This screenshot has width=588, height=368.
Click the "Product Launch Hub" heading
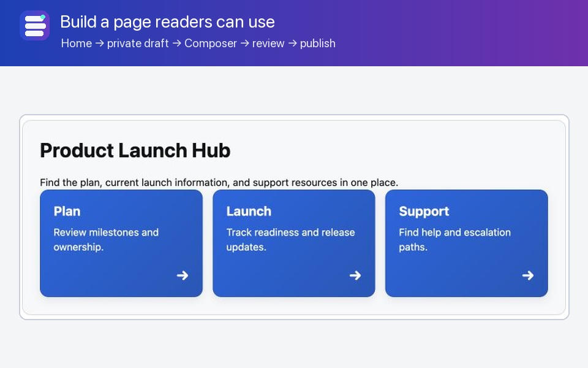pos(135,151)
